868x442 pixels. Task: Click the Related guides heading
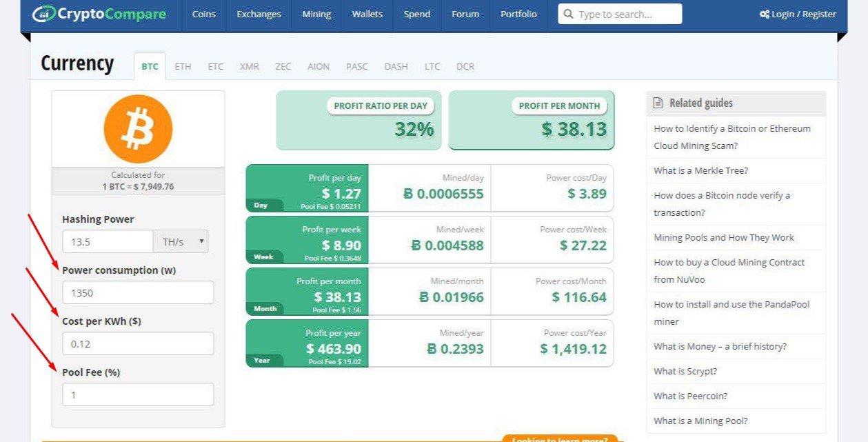[701, 103]
